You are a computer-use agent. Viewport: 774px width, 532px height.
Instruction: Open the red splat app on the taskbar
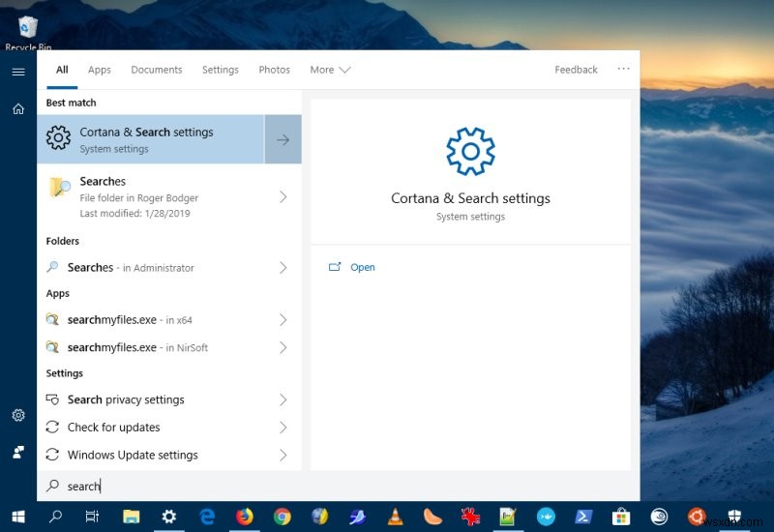tap(470, 517)
